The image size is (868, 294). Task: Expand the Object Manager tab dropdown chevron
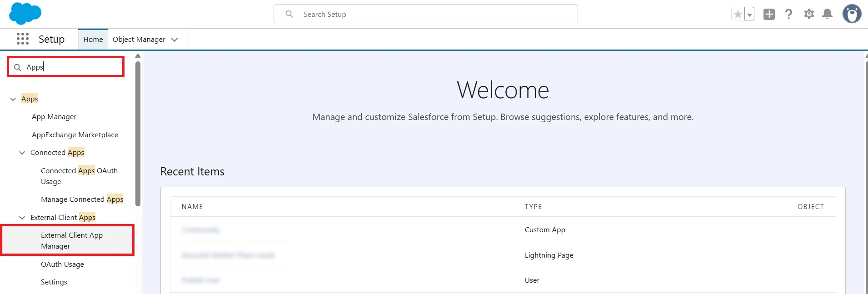click(x=175, y=40)
